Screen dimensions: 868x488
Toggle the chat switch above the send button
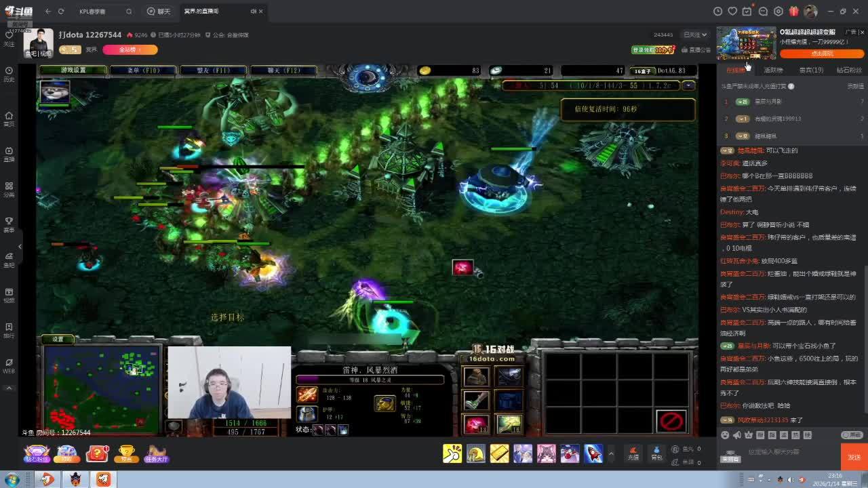click(x=852, y=435)
